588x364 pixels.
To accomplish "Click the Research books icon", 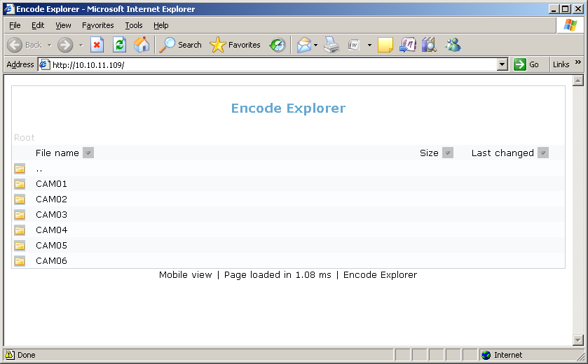I will pyautogui.click(x=430, y=45).
